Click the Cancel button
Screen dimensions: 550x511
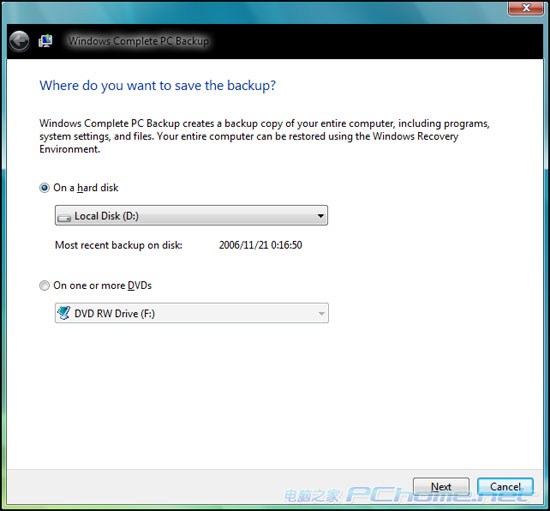pos(505,487)
